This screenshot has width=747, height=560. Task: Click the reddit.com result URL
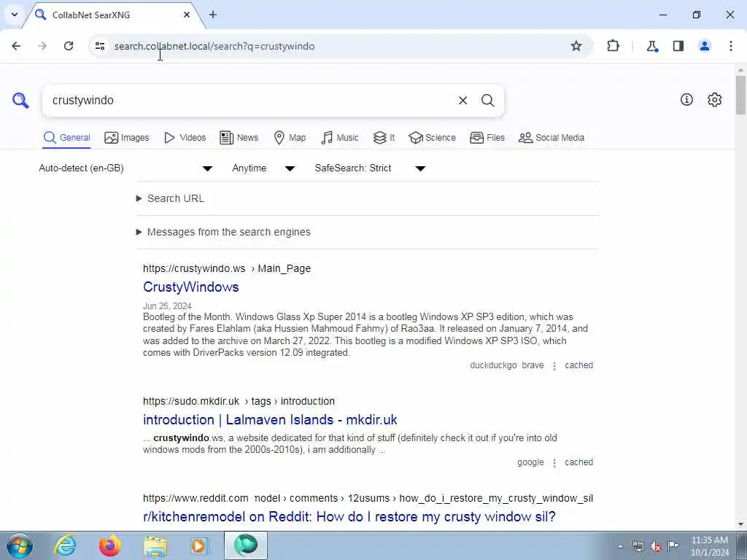[368, 499]
